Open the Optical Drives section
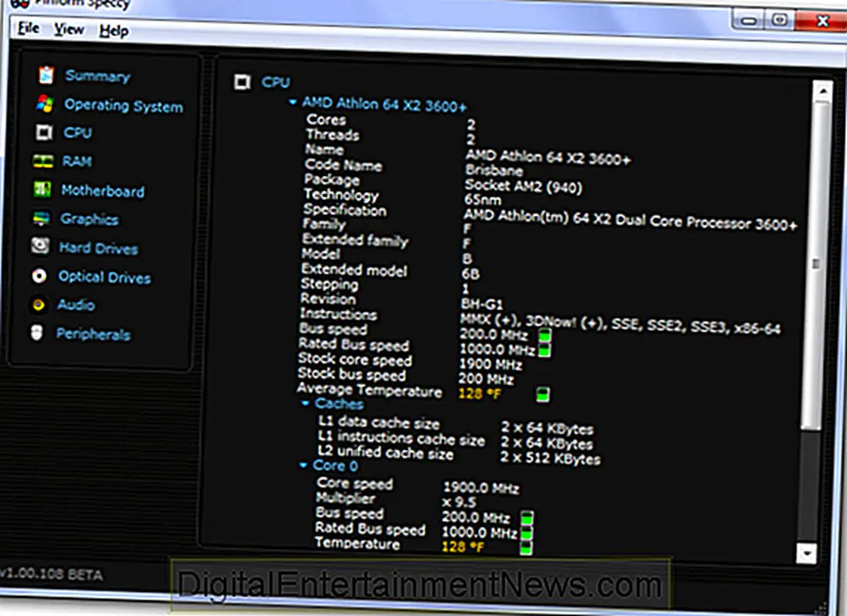 click(x=104, y=277)
